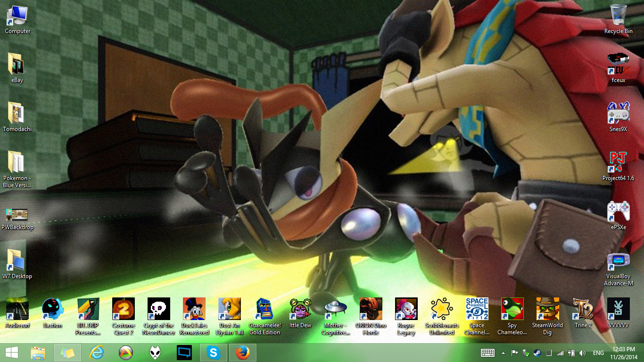Viewport: 644px width, 362px height.
Task: Launch the fceux emulator shortcut
Action: coord(619,68)
